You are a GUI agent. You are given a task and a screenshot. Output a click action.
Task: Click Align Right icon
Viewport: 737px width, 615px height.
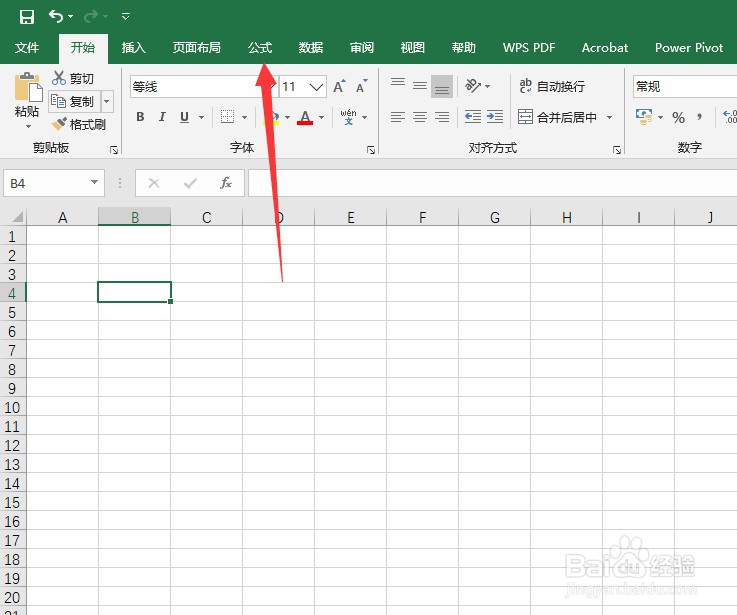442,117
